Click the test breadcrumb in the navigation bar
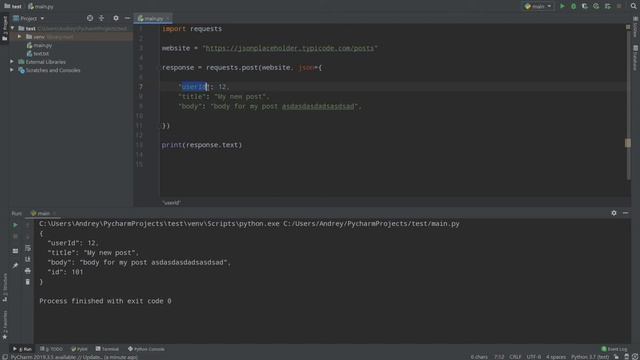Image resolution: width=640 pixels, height=360 pixels. [x=13, y=6]
